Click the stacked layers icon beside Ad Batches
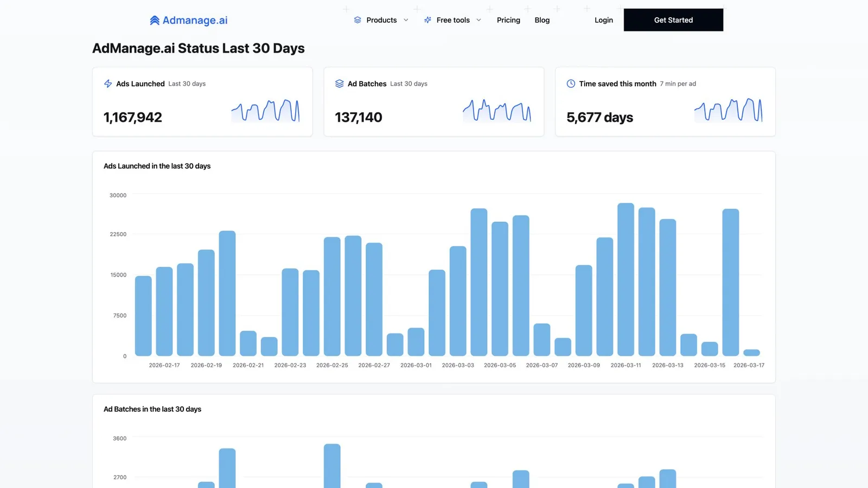This screenshot has width=868, height=488. pyautogui.click(x=340, y=84)
